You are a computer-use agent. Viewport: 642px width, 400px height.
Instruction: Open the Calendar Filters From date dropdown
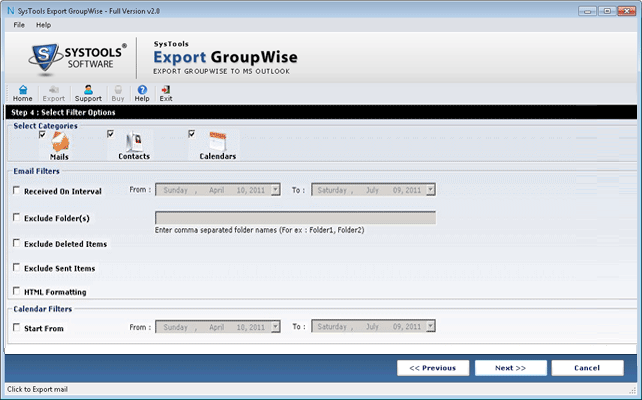pyautogui.click(x=274, y=326)
